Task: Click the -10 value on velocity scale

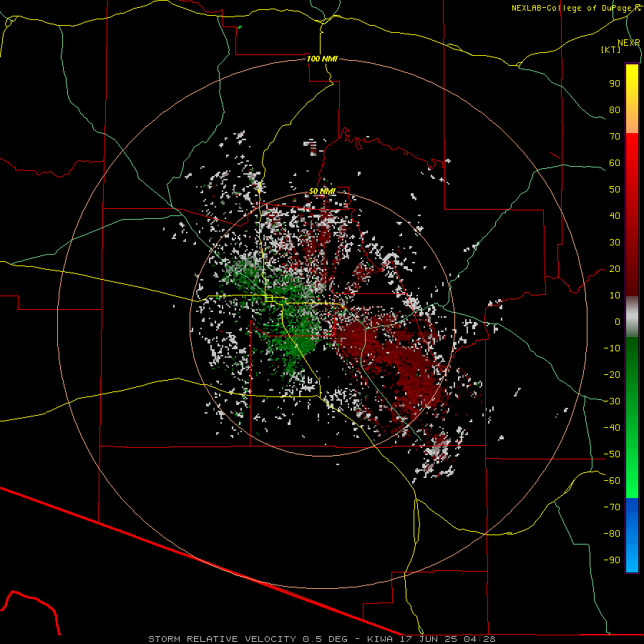Action: (x=612, y=348)
